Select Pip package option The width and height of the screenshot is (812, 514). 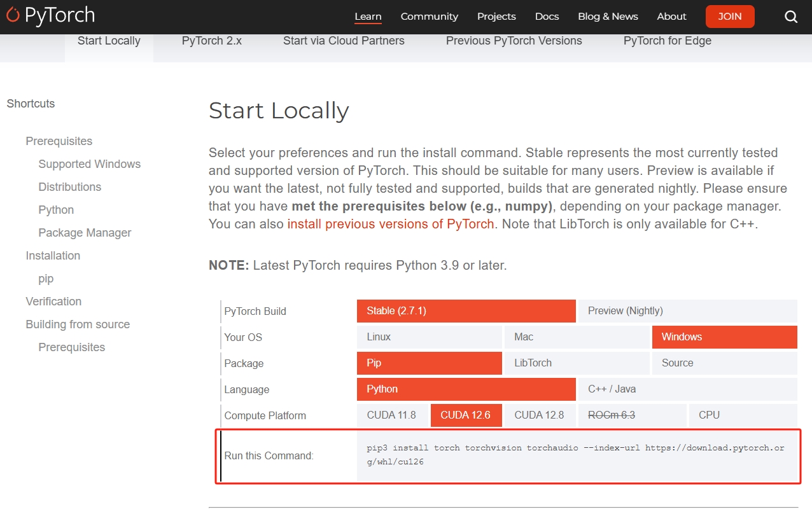pyautogui.click(x=430, y=363)
